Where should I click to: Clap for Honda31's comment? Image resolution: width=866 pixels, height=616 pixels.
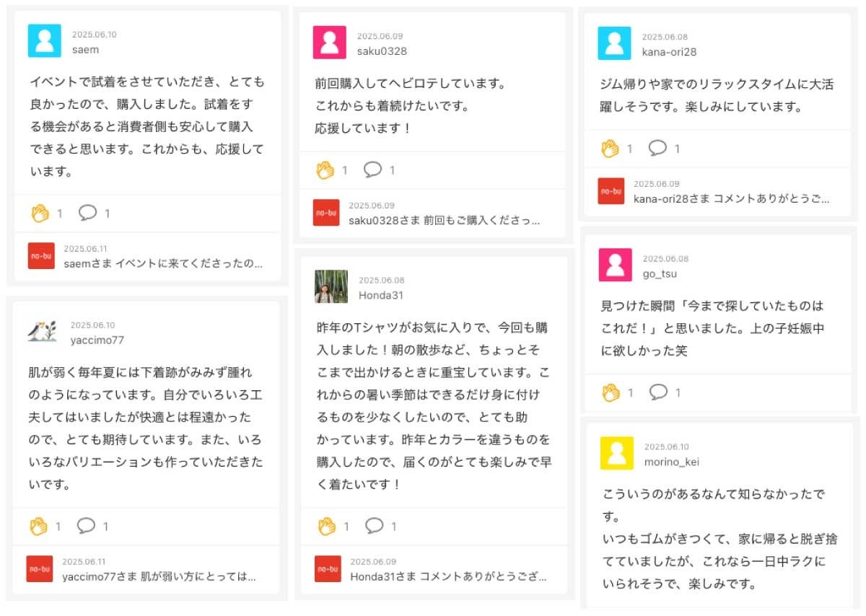click(327, 526)
